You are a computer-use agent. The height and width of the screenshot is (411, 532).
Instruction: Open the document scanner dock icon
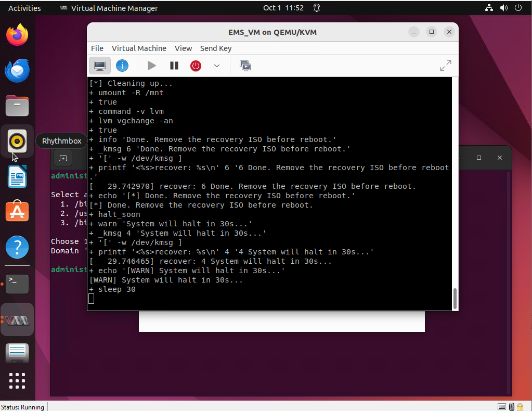(x=17, y=353)
